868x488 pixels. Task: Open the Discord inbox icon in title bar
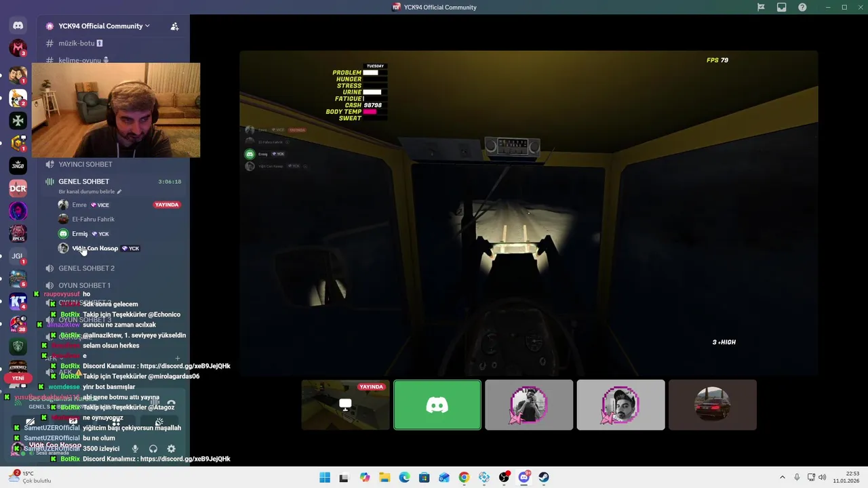pyautogui.click(x=782, y=7)
